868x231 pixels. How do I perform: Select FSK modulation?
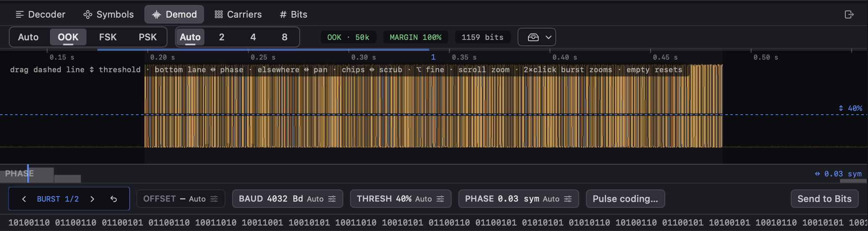[108, 37]
